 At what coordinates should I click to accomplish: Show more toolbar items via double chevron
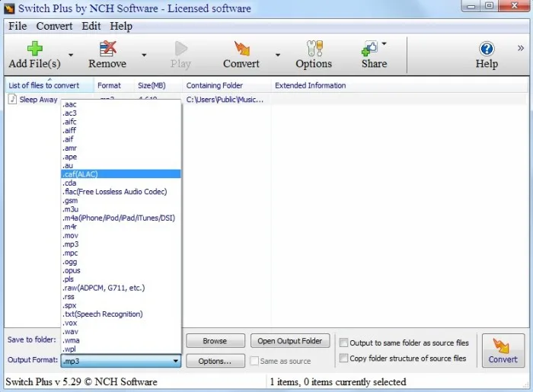[520, 48]
